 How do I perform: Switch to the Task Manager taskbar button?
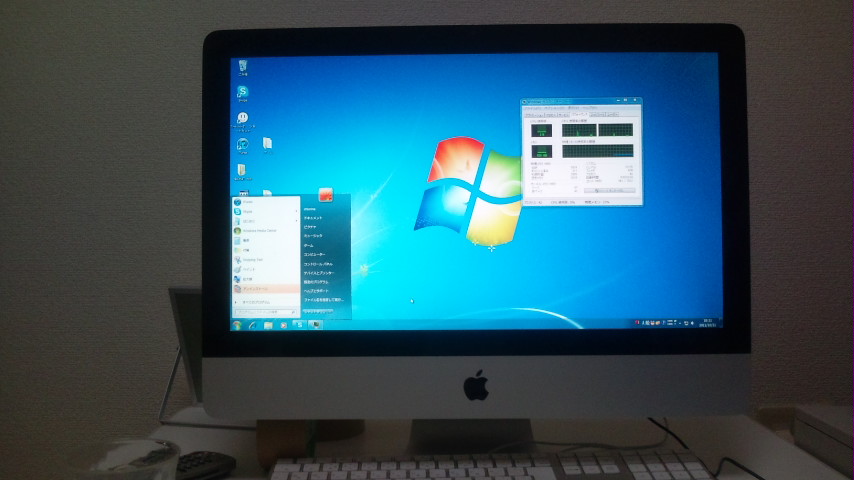(x=315, y=325)
